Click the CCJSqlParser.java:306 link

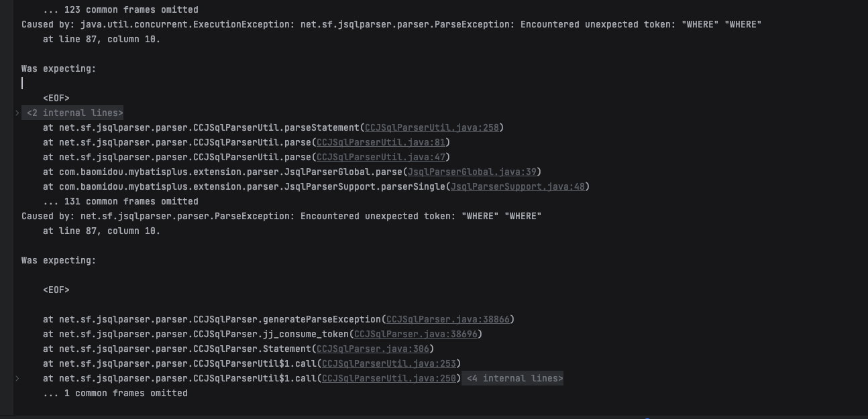pyautogui.click(x=372, y=349)
